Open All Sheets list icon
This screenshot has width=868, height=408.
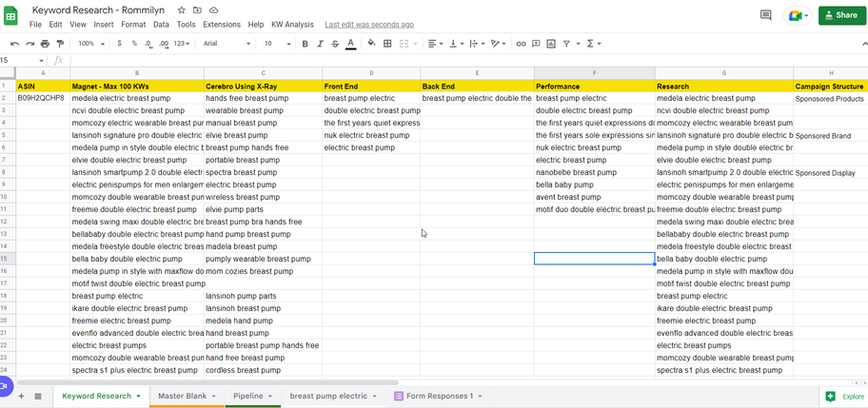[x=38, y=396]
